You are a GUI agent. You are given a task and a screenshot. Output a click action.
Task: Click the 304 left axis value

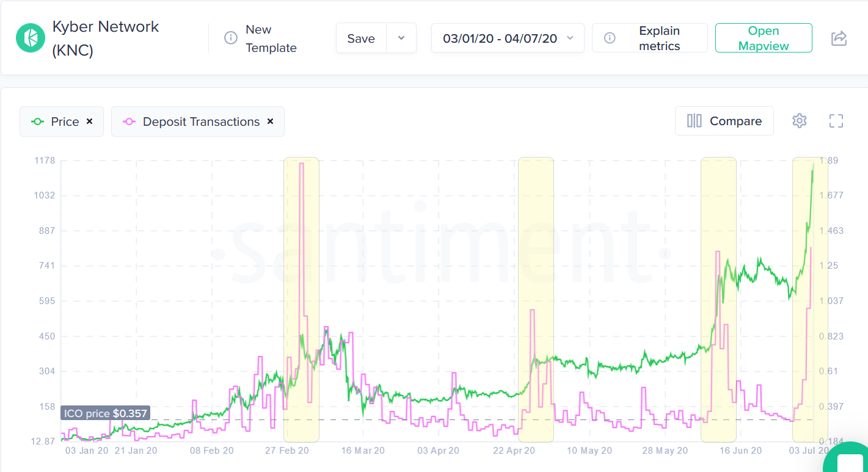pos(47,371)
